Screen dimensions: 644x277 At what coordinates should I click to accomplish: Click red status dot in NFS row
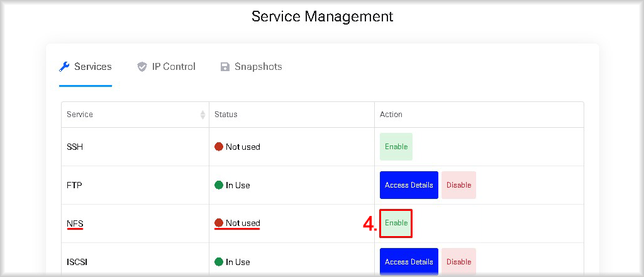point(218,223)
